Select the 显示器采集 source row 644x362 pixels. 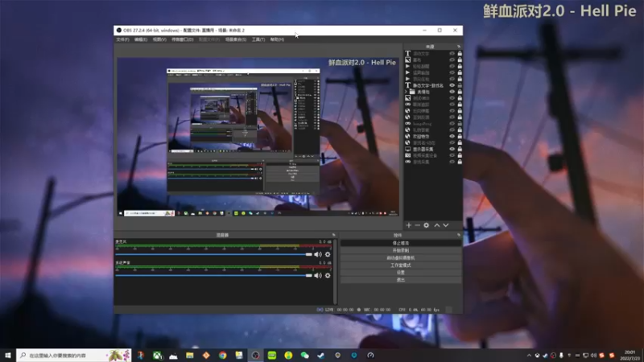pos(433,149)
